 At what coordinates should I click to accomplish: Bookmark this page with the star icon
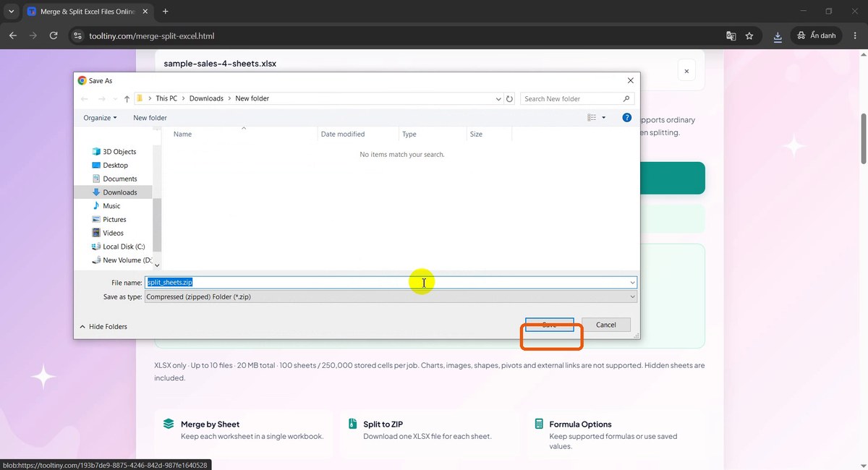[749, 35]
